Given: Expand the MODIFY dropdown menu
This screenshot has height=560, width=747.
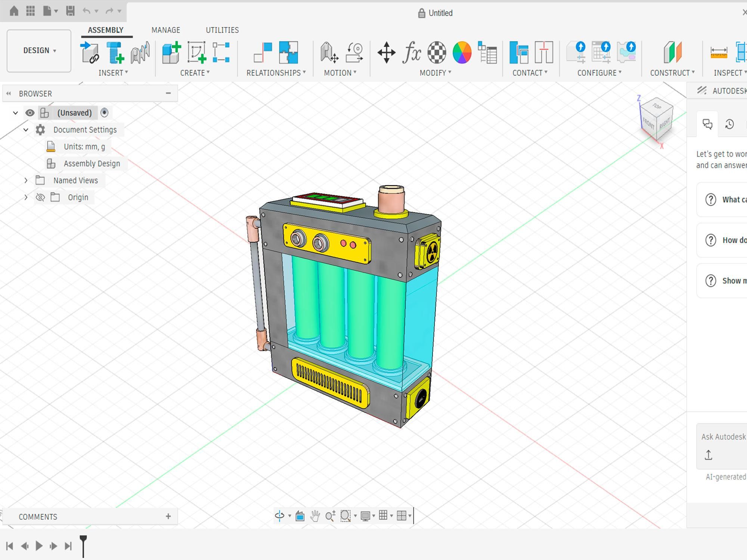Looking at the screenshot, I should click(436, 73).
